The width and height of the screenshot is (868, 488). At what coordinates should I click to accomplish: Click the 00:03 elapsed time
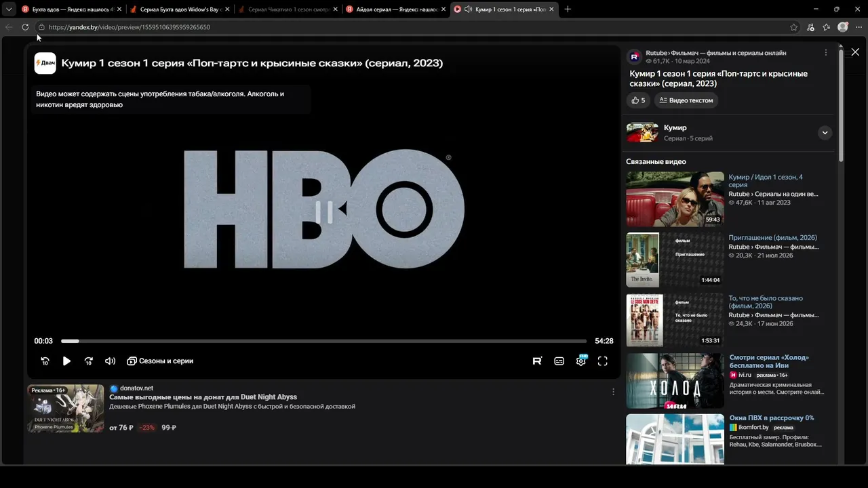[x=43, y=341]
